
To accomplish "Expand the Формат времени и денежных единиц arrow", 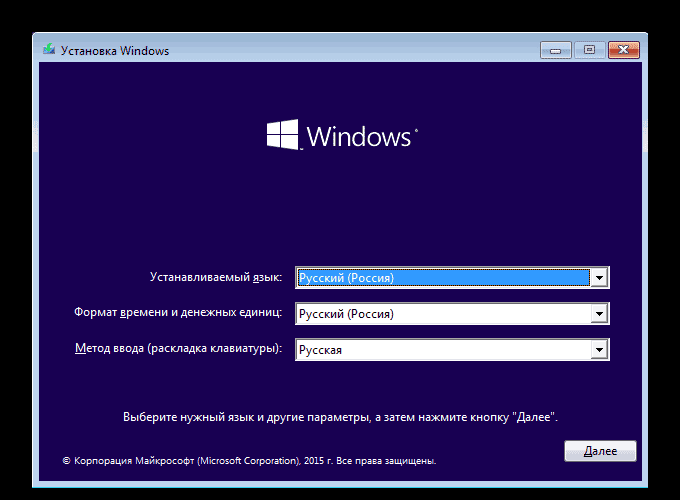I will (x=599, y=314).
